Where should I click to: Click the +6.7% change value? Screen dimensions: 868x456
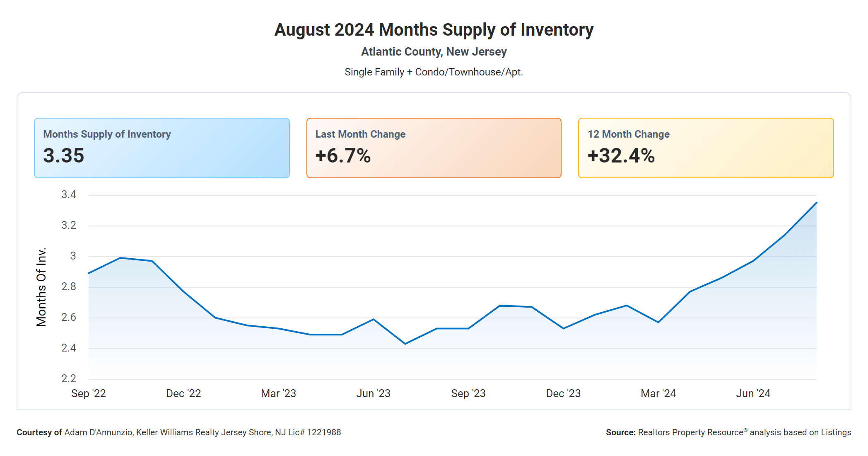click(343, 156)
